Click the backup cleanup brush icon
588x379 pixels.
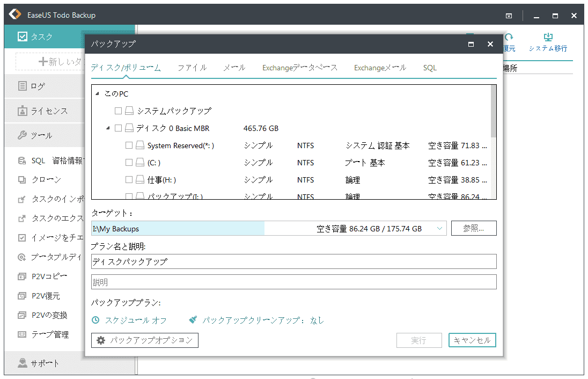(x=193, y=320)
